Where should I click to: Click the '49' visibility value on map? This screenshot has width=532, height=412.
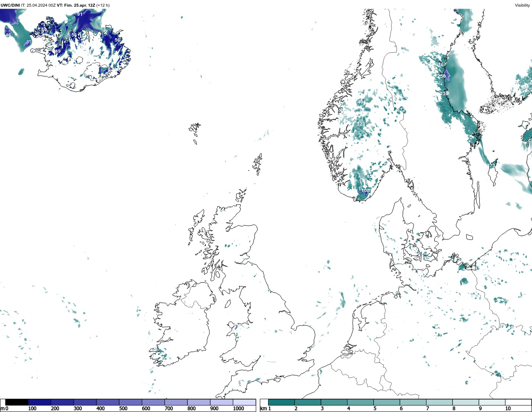point(58,52)
